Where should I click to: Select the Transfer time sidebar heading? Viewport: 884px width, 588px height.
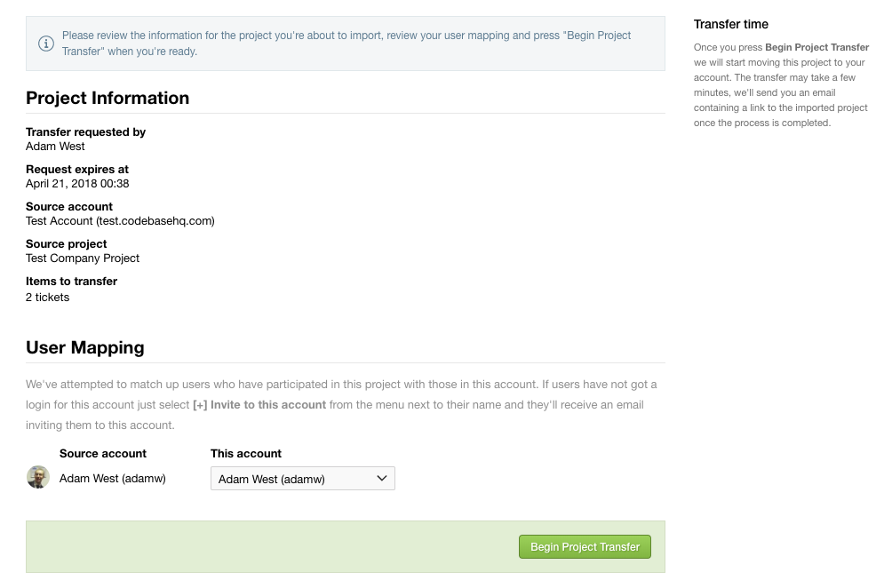(731, 24)
